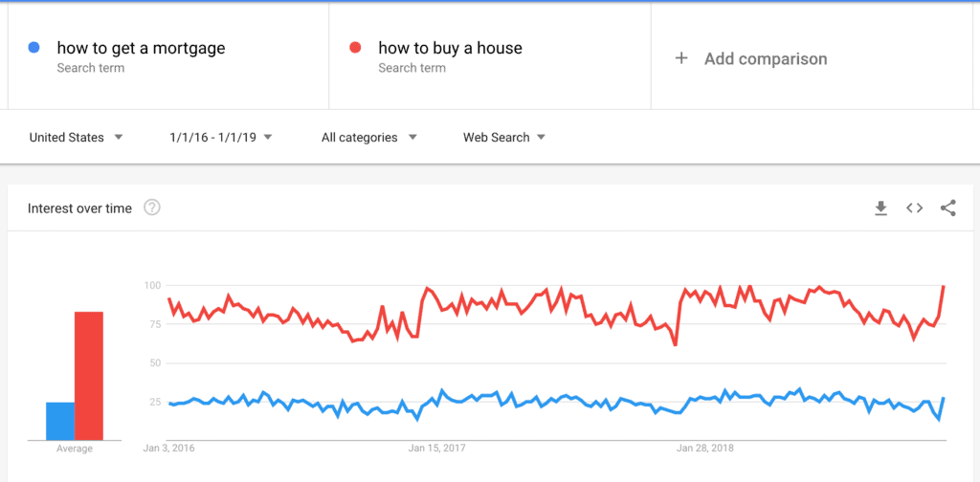The image size is (980, 482).
Task: Click the blue dot beside mortgage term
Action: (34, 48)
